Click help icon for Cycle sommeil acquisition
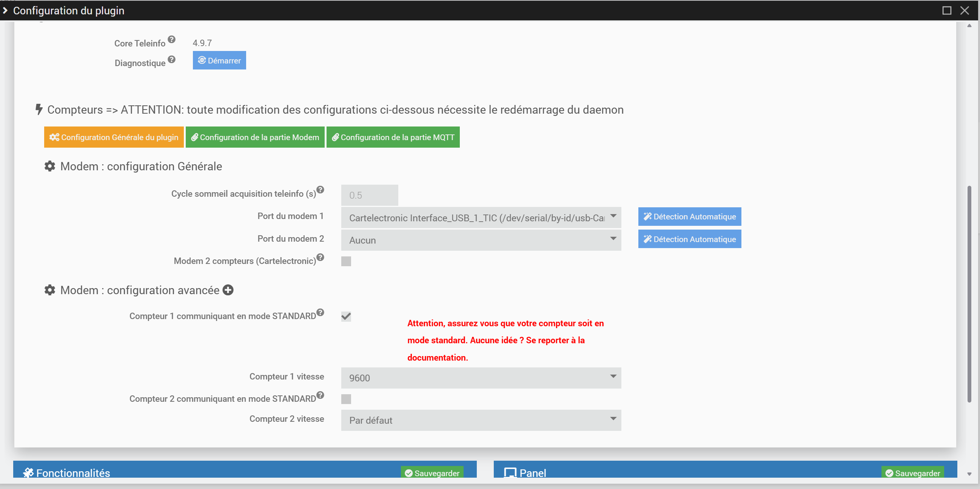This screenshot has height=489, width=980. click(321, 190)
